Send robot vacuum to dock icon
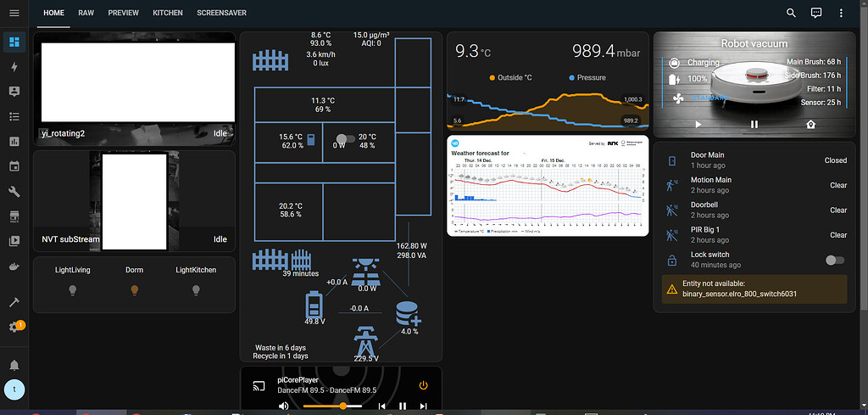The image size is (868, 415). [x=810, y=124]
